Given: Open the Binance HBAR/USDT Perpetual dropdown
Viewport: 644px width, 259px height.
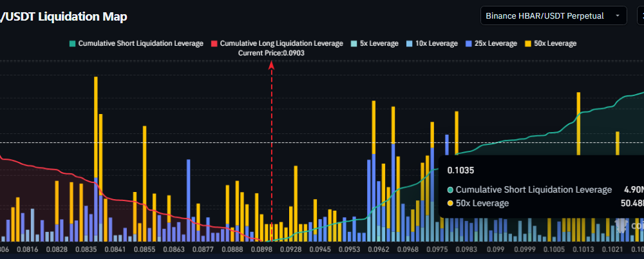Looking at the screenshot, I should tap(553, 15).
